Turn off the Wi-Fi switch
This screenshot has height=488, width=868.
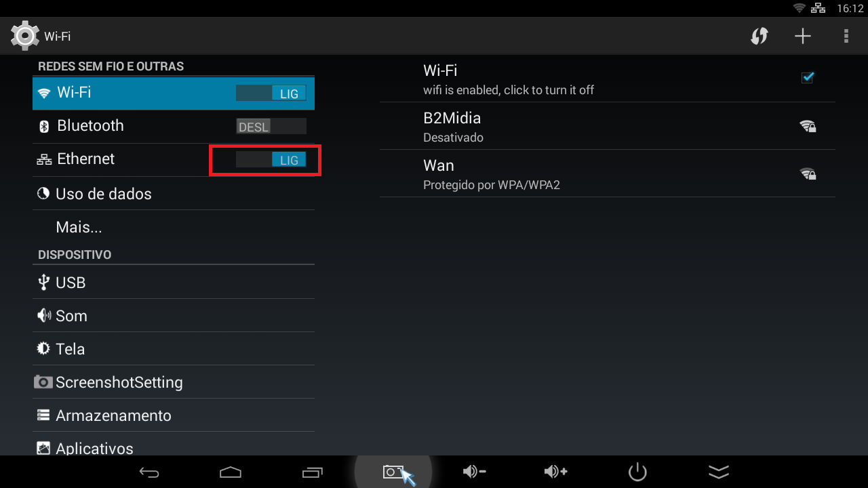point(271,94)
